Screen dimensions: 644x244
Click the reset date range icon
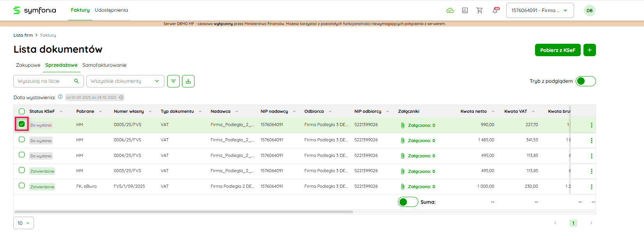coord(121,98)
